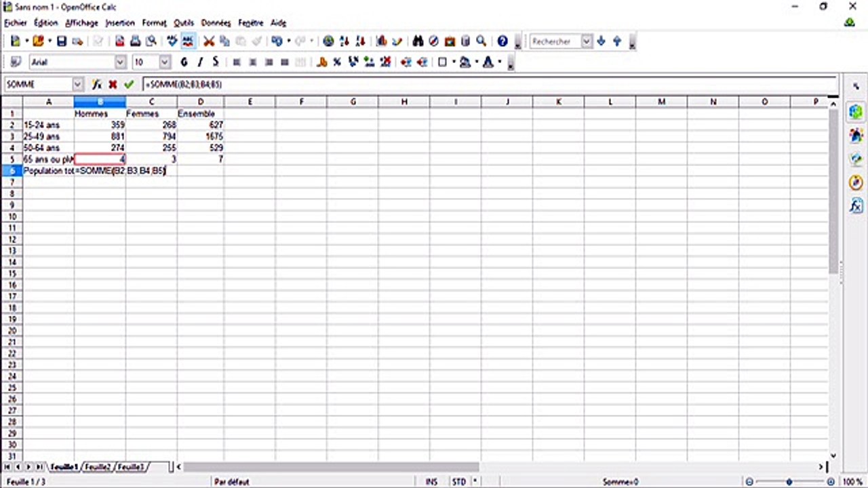Sort ascending icon

[x=344, y=41]
